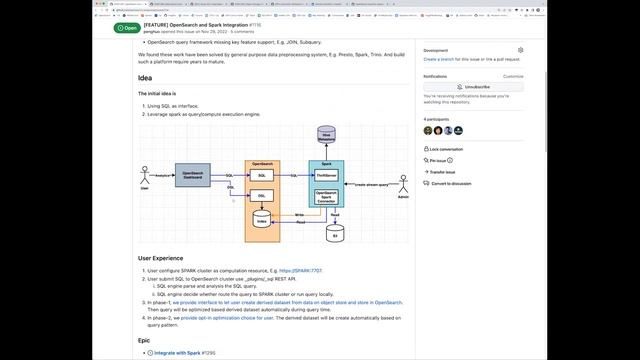Click the discussion bubble icon beside Convert to discussion
This screenshot has height=360, width=640.
click(426, 183)
